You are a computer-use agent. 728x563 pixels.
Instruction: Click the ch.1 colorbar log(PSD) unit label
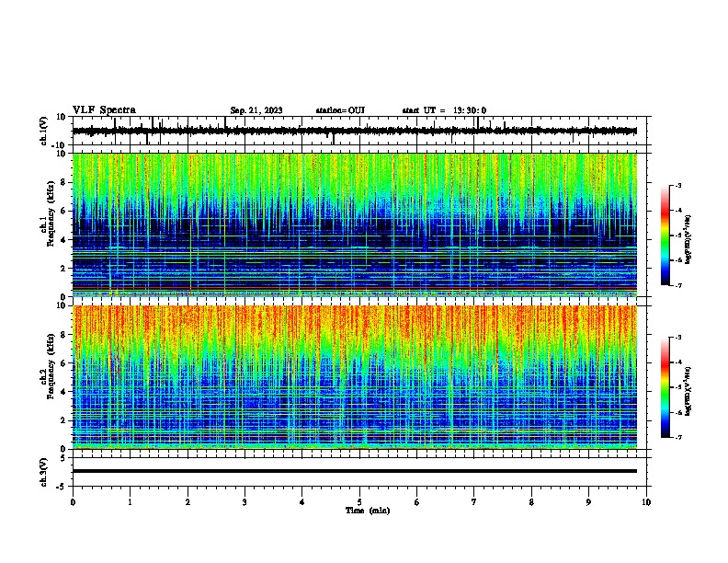[688, 240]
